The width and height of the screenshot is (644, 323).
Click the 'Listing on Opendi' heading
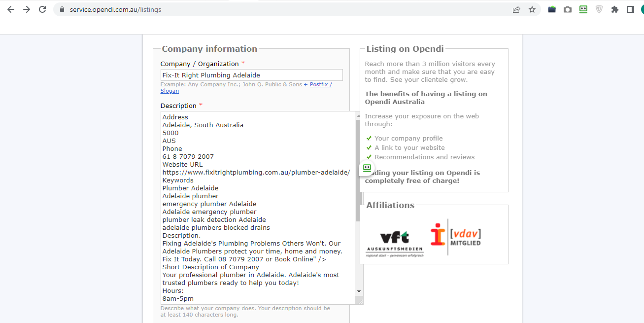[x=405, y=49]
